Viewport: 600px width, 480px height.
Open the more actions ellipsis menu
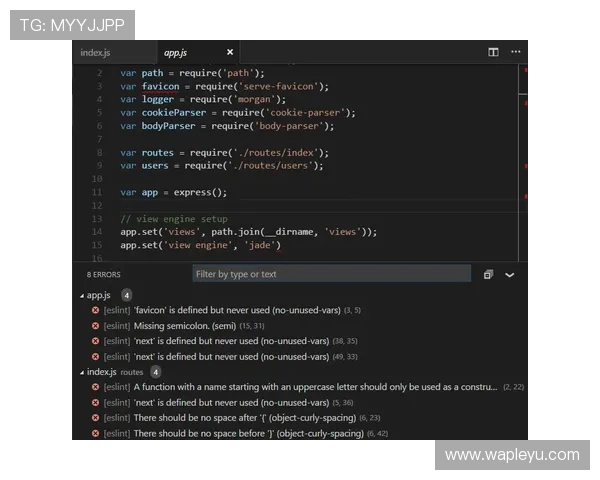click(x=515, y=52)
